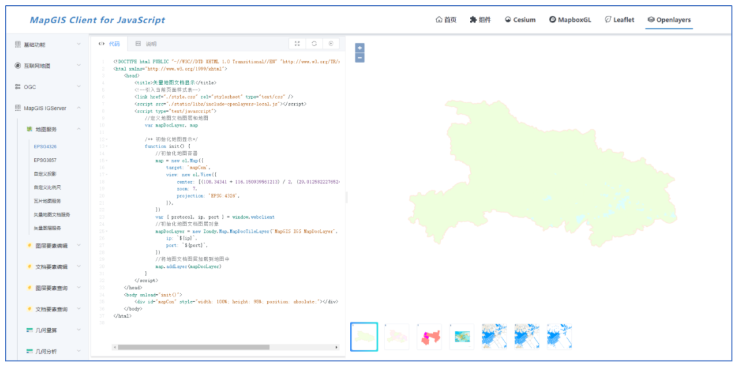Image resolution: width=737 pixels, height=365 pixels.
Task: Switch to the 代码 tab
Action: coord(110,44)
